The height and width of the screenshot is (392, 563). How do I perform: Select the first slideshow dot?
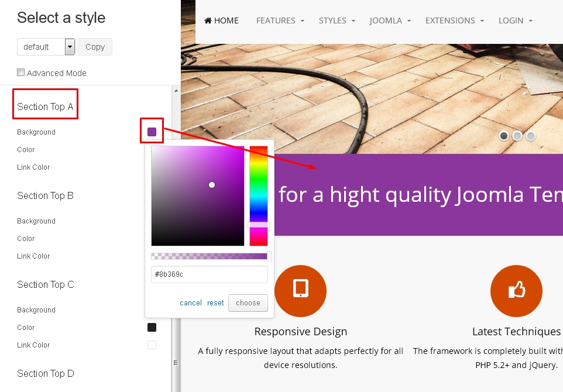coord(504,136)
